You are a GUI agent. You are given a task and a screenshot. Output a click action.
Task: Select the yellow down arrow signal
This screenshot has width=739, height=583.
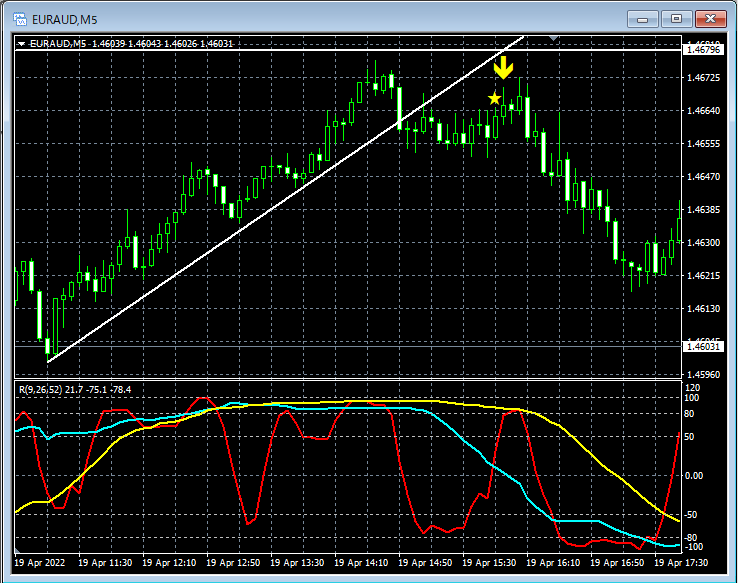point(503,68)
